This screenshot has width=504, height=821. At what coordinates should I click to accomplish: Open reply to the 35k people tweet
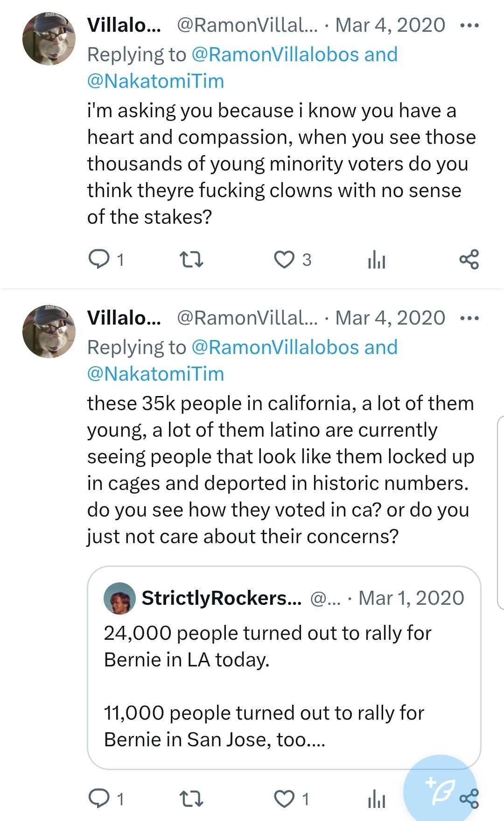[x=99, y=799]
